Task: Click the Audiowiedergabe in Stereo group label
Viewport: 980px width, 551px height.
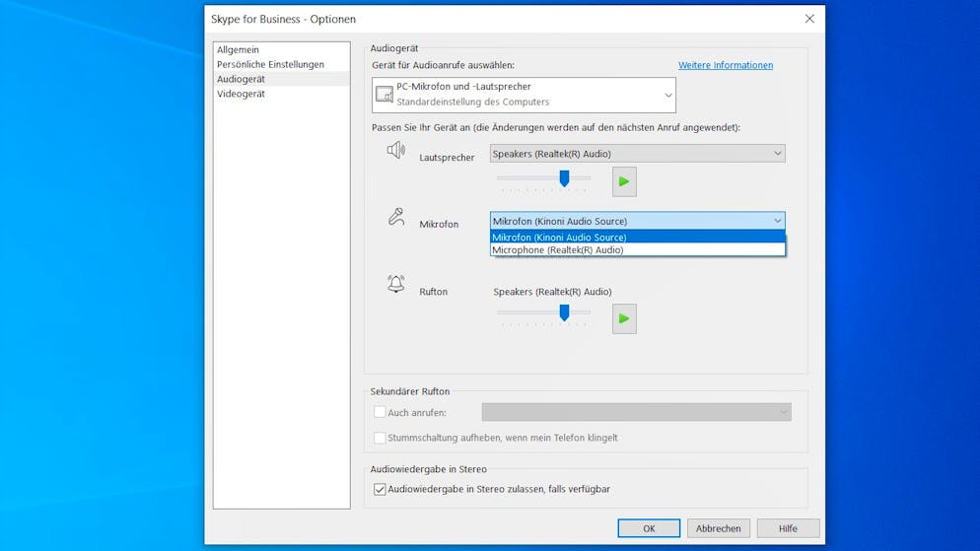Action: pos(428,469)
